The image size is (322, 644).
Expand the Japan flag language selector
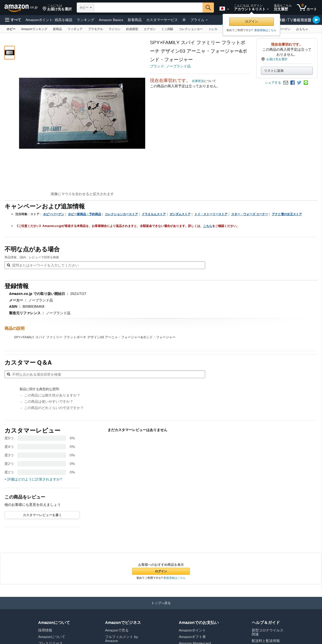[224, 9]
